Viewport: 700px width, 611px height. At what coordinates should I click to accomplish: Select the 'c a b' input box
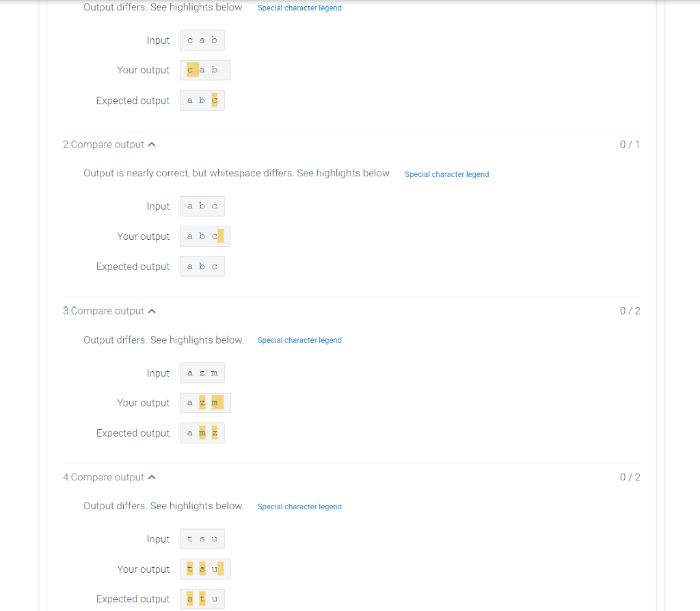pos(202,40)
